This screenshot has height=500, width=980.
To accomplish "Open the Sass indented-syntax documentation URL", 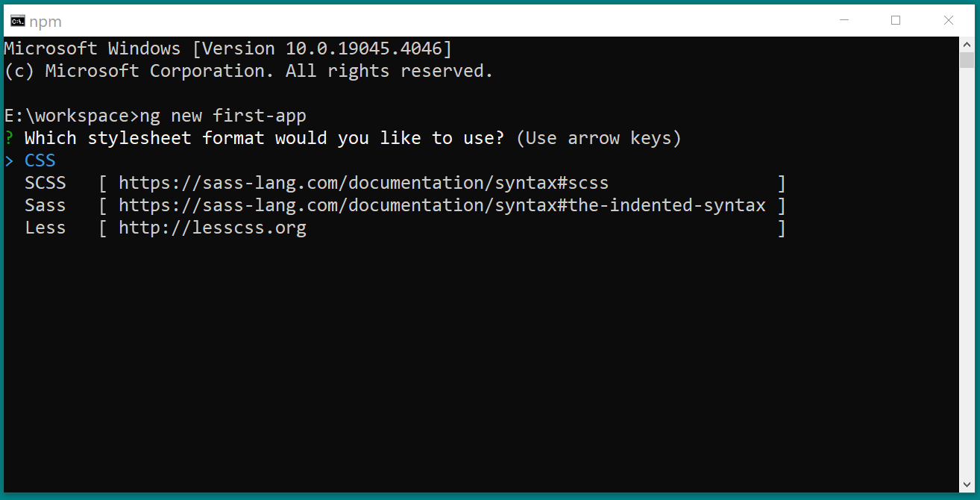I will coord(442,205).
